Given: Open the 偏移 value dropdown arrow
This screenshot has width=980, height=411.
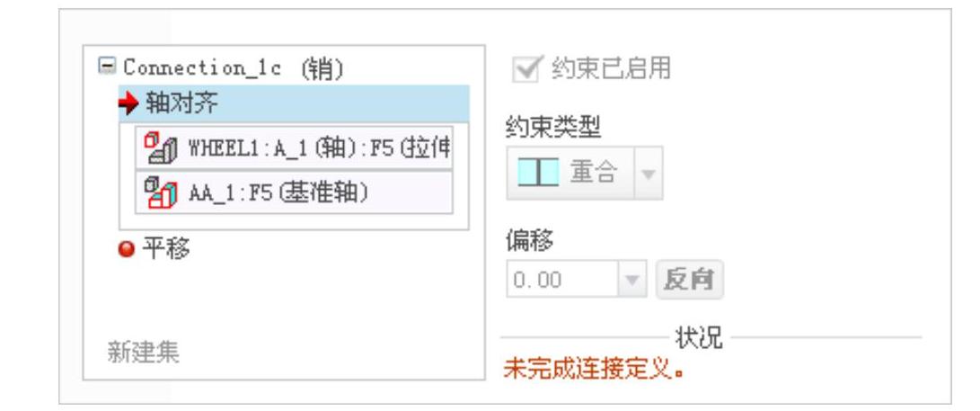Looking at the screenshot, I should 632,279.
